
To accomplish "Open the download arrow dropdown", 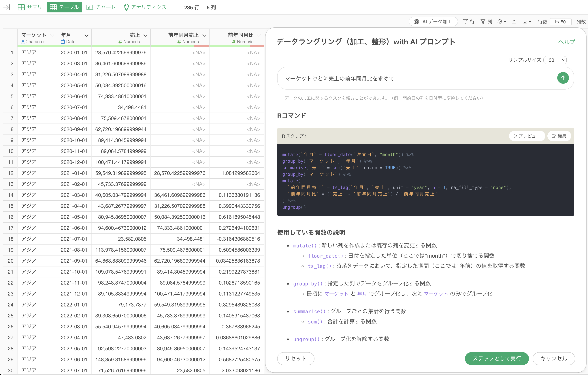I will 527,22.
